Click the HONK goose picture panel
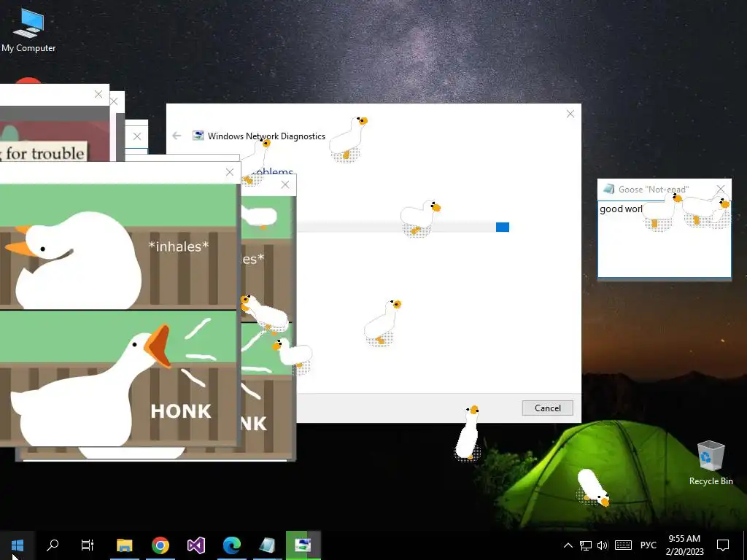Image resolution: width=747 pixels, height=560 pixels. (118, 378)
